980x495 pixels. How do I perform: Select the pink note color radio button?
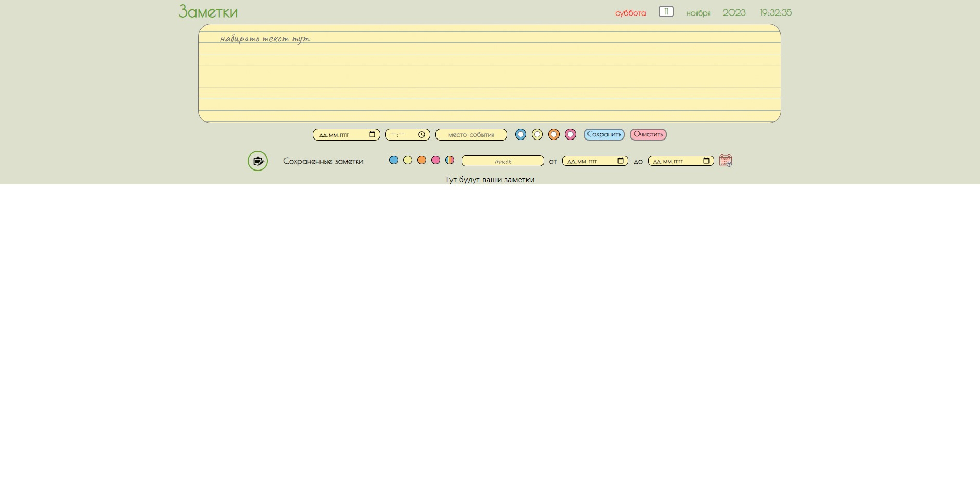point(570,135)
